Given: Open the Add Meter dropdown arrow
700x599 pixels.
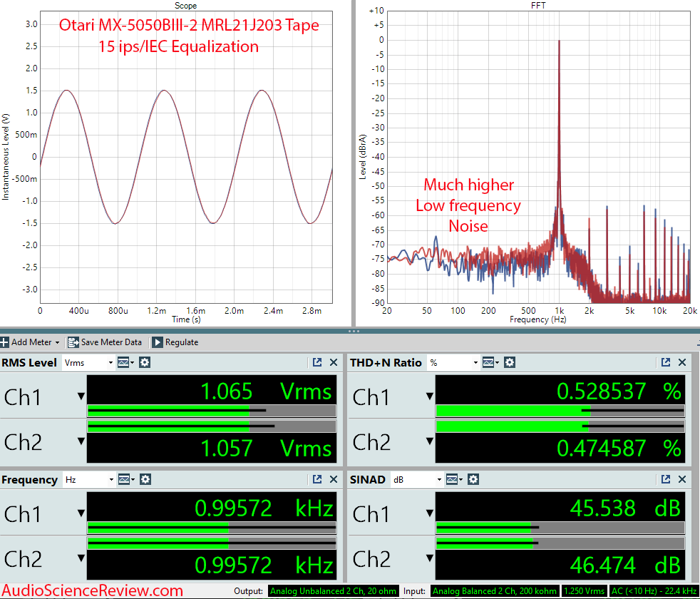Looking at the screenshot, I should [57, 342].
